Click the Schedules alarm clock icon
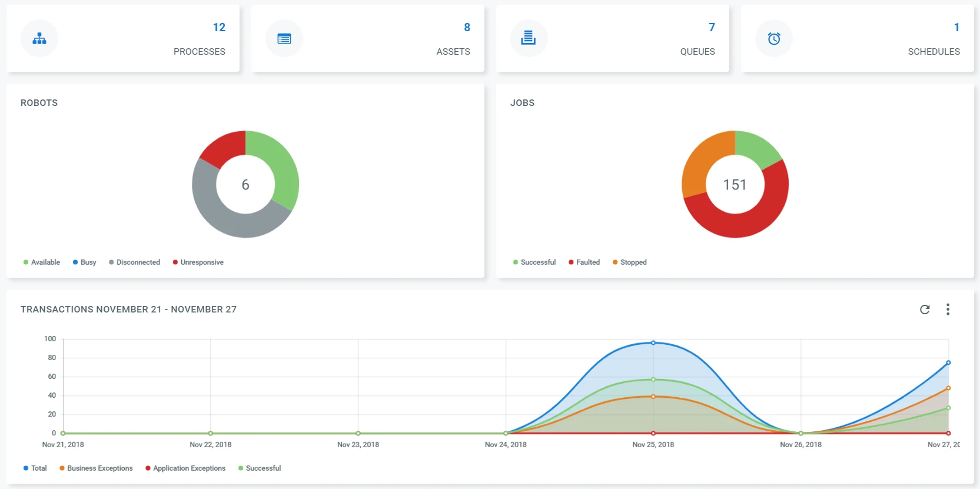 coord(774,39)
